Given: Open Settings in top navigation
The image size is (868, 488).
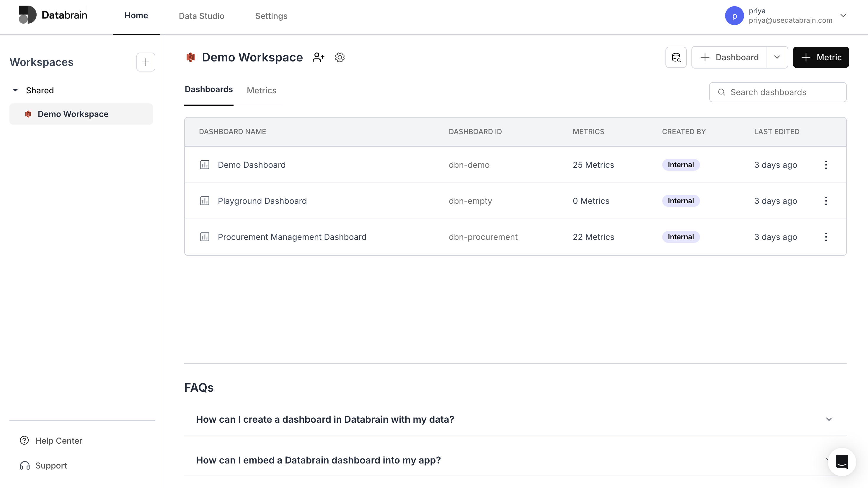Looking at the screenshot, I should (x=271, y=16).
